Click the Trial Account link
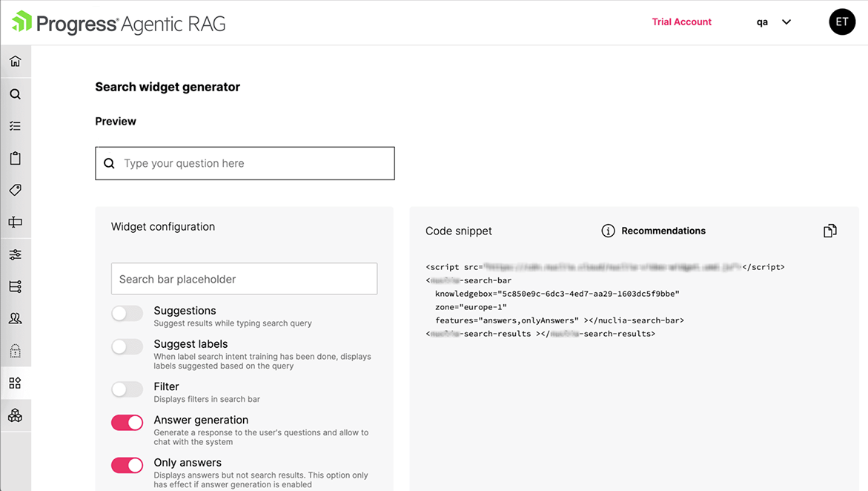The image size is (868, 491). [681, 22]
